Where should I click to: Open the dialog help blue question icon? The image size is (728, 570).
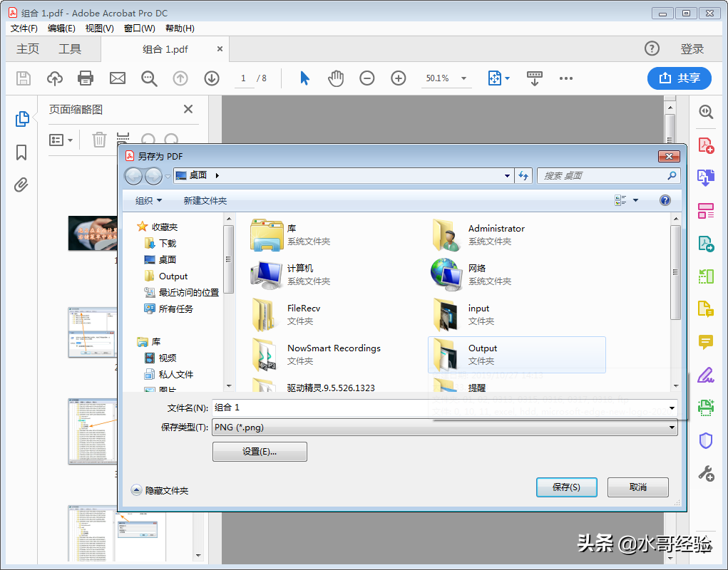click(665, 200)
